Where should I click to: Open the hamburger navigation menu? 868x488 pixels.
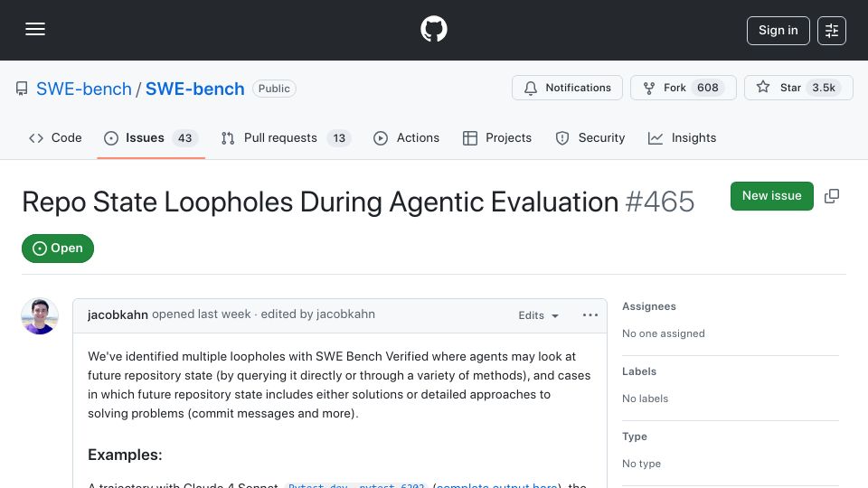click(x=35, y=29)
